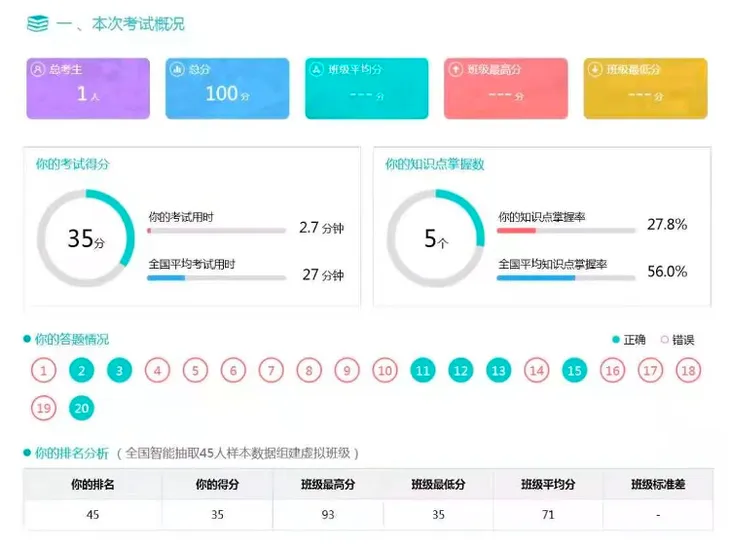
Task: Select question 7 circle
Action: point(271,371)
